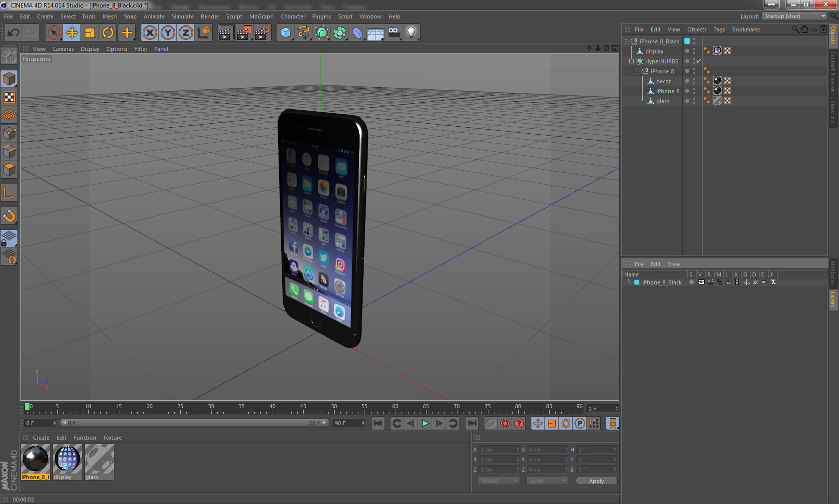This screenshot has width=839, height=504.
Task: Render the active view clapperboard icon
Action: coord(226,33)
